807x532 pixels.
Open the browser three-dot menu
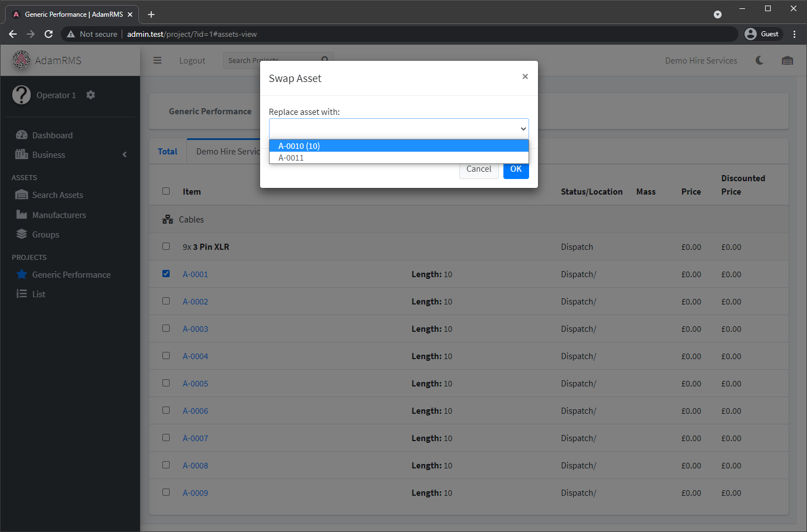click(794, 34)
